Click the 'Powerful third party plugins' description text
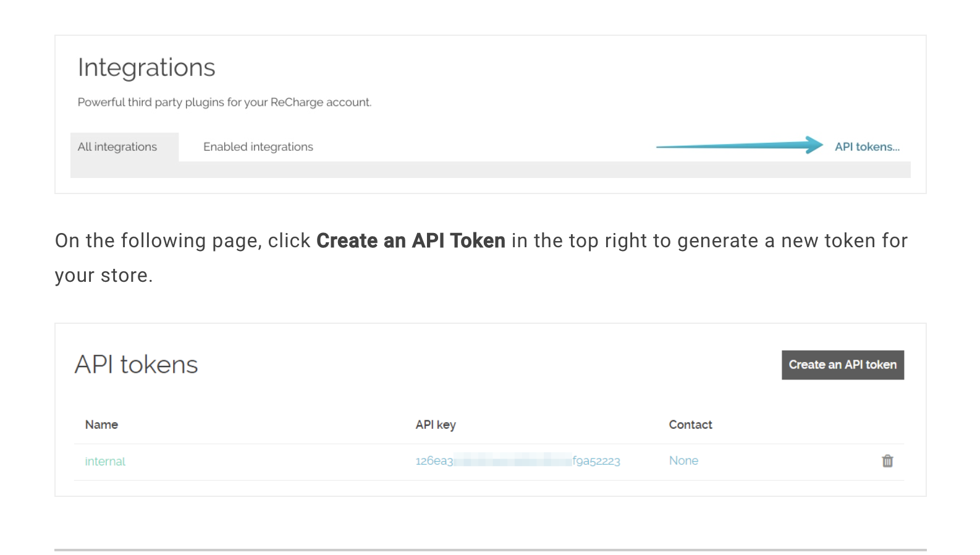This screenshot has height=555, width=980. [x=224, y=103]
